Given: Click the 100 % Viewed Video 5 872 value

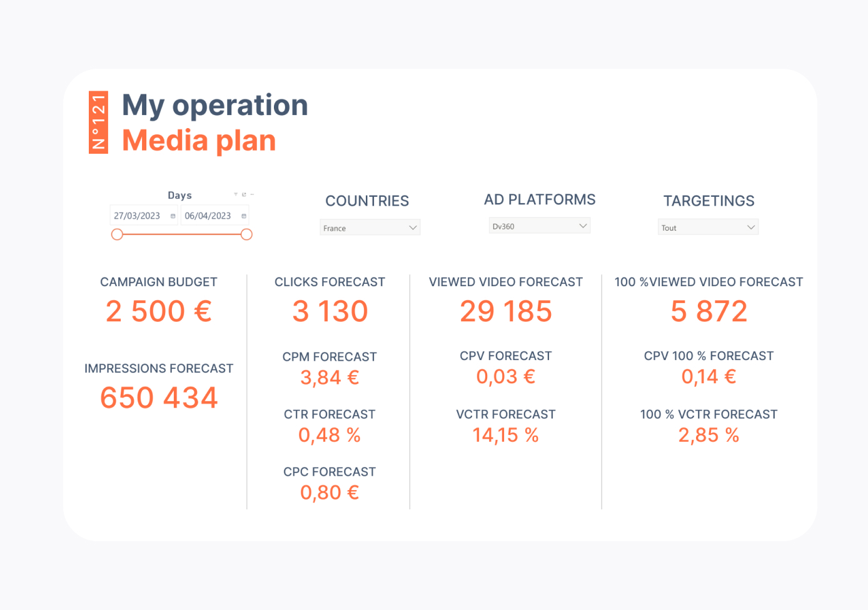Looking at the screenshot, I should tap(709, 311).
